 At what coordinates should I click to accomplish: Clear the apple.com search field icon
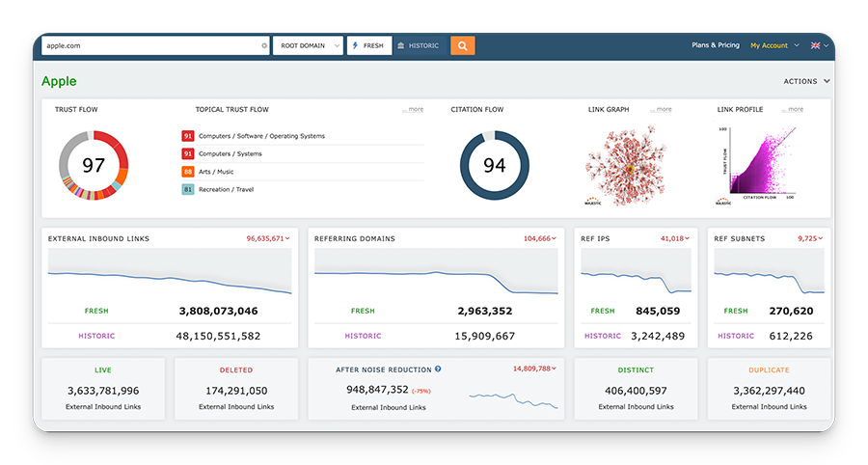(x=264, y=46)
